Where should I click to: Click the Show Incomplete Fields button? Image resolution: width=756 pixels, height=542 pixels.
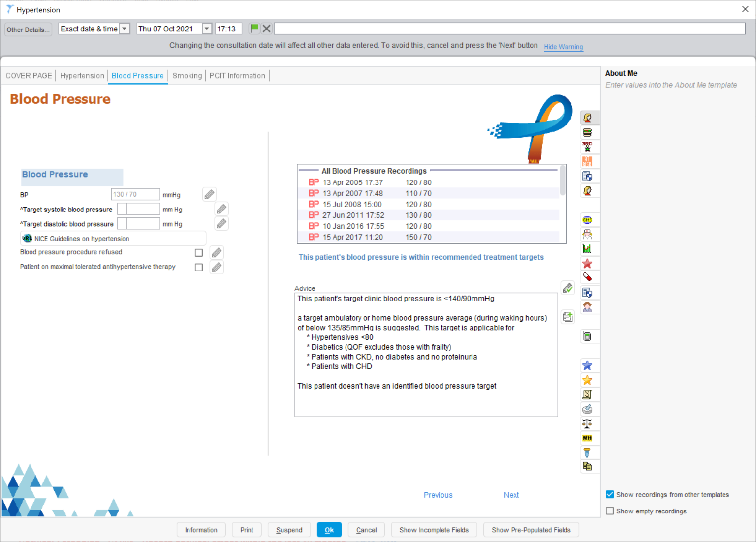[434, 530]
